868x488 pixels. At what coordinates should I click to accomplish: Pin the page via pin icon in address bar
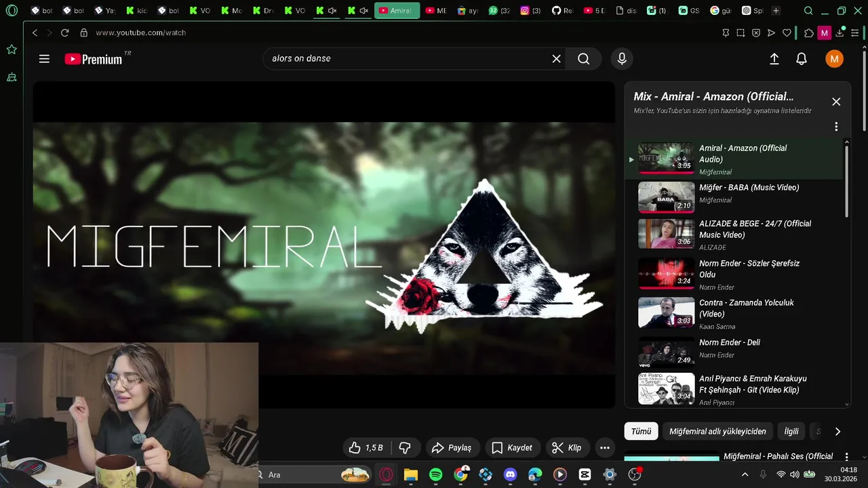(726, 33)
